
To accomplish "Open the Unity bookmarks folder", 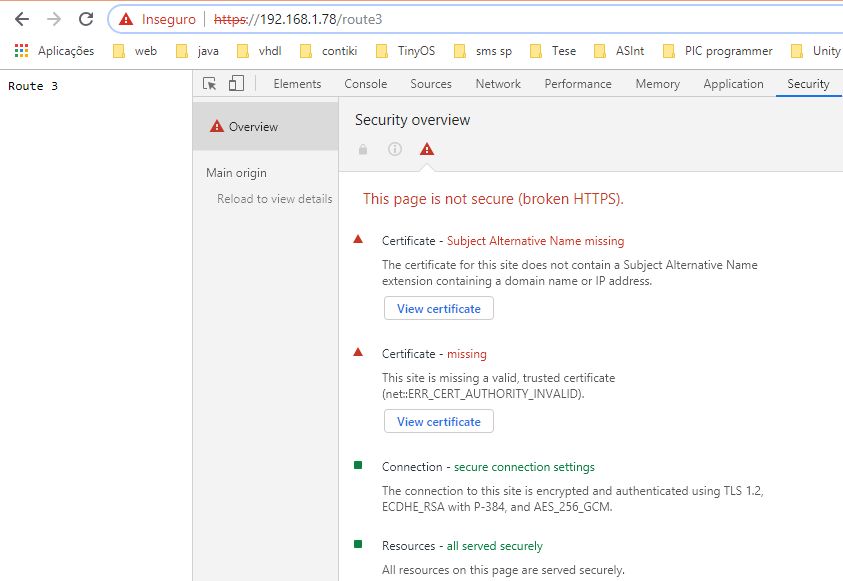I will pos(816,51).
